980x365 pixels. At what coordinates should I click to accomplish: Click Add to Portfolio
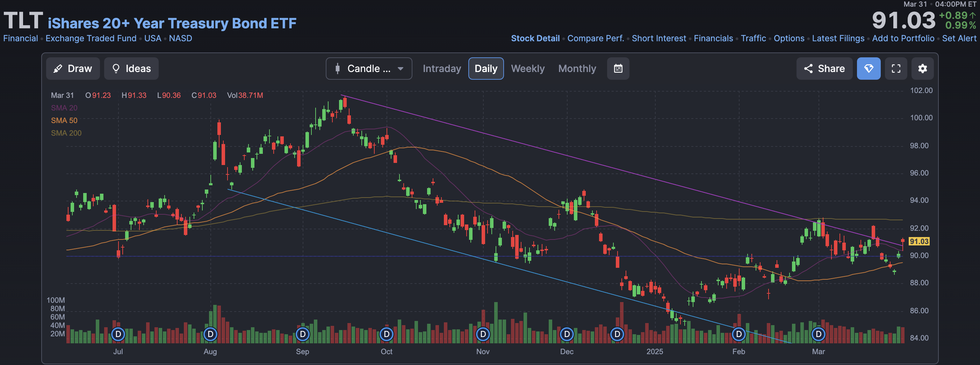click(903, 38)
